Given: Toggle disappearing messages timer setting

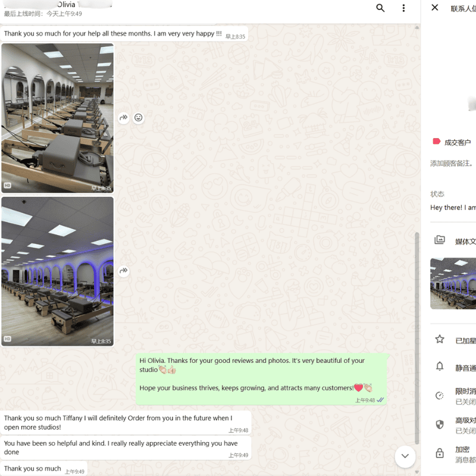Looking at the screenshot, I should (x=440, y=395).
